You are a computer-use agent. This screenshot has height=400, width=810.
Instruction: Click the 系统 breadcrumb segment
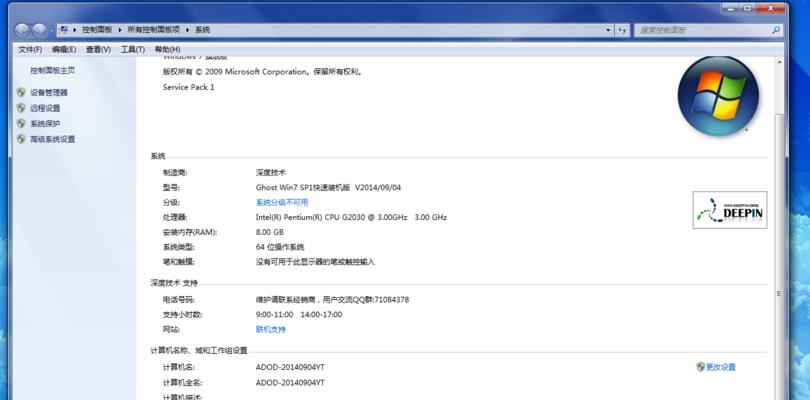(x=202, y=30)
